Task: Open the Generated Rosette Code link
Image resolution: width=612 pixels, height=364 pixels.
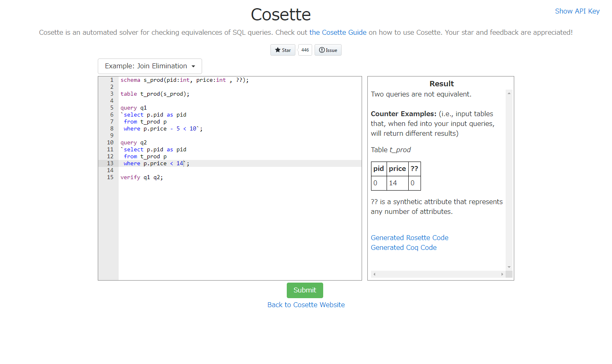Action: [409, 238]
